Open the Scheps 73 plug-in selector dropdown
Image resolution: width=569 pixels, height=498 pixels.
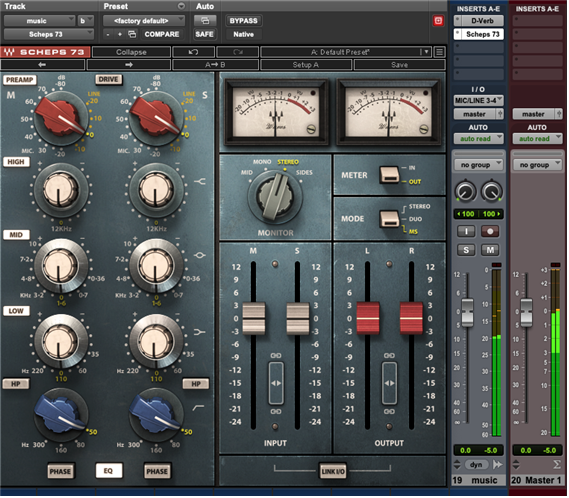(x=49, y=34)
